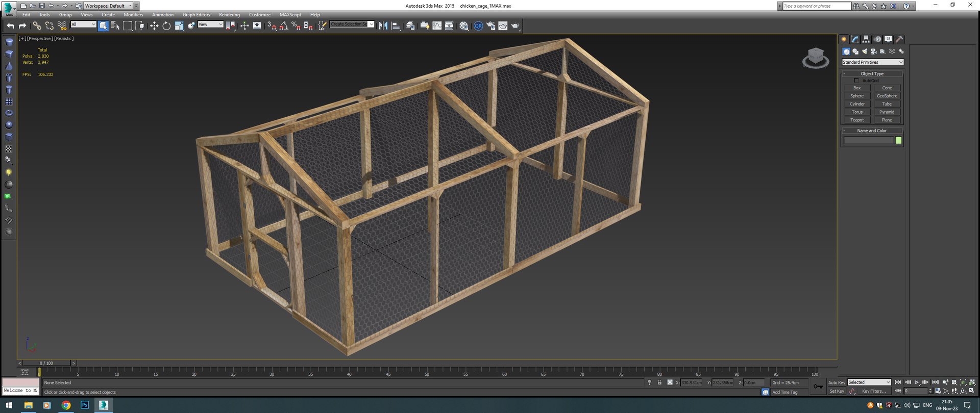Open the Material Editor icon
This screenshot has width=980, height=413.
[x=464, y=26]
